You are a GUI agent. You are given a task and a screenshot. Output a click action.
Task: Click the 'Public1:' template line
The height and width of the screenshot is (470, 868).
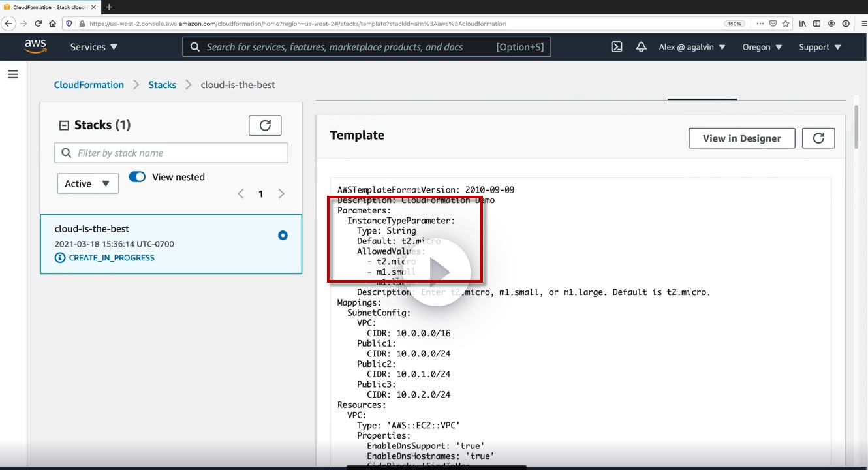[377, 343]
